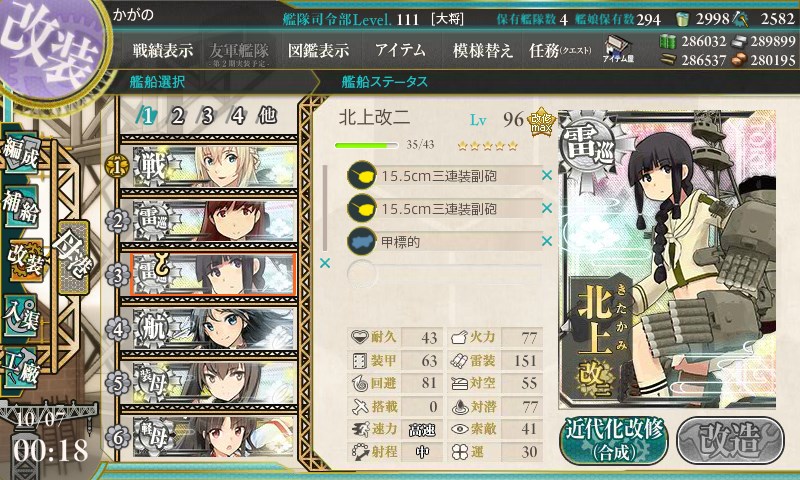This screenshot has height=480, width=800.
Task: Open the 補給 (resupply) side icon
Action: 21,206
